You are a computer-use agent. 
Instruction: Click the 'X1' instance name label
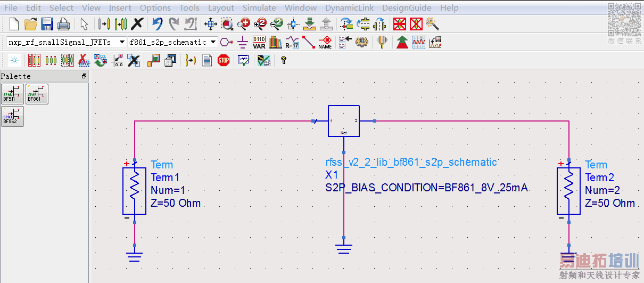(332, 175)
